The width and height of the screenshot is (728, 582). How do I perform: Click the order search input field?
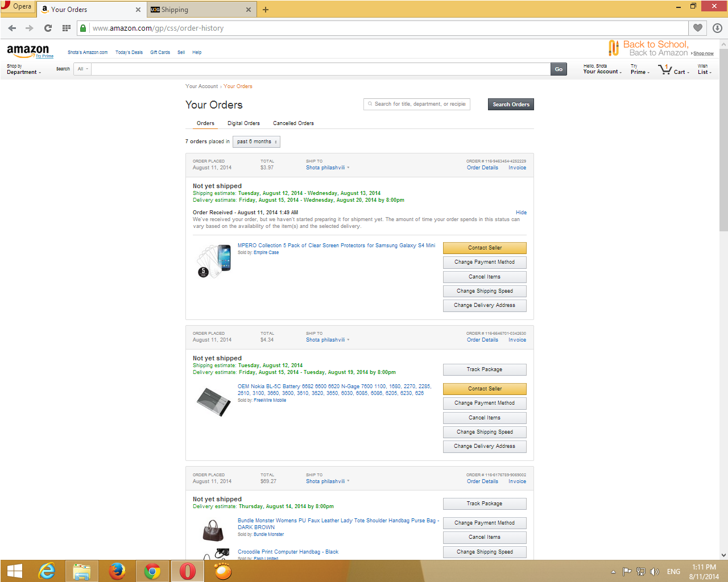point(417,105)
